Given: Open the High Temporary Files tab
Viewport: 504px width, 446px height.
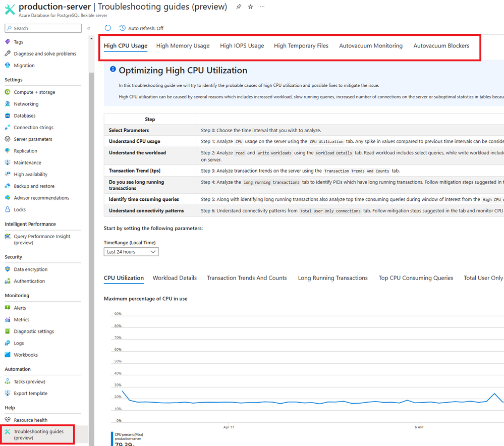Looking at the screenshot, I should tap(301, 46).
